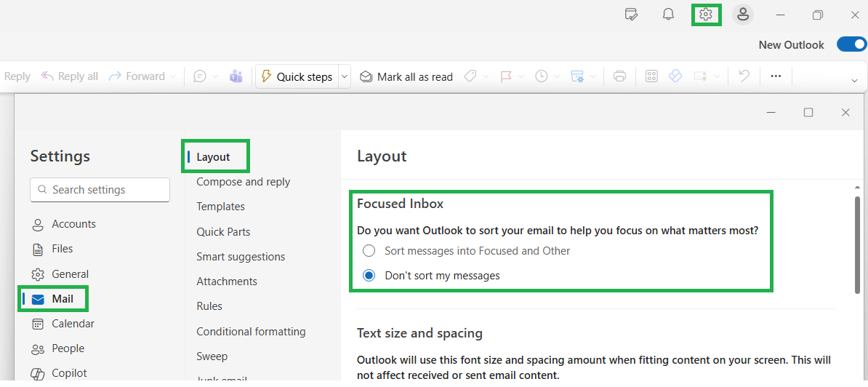Click in the Search settings field
This screenshot has width=868, height=387.
pos(100,190)
